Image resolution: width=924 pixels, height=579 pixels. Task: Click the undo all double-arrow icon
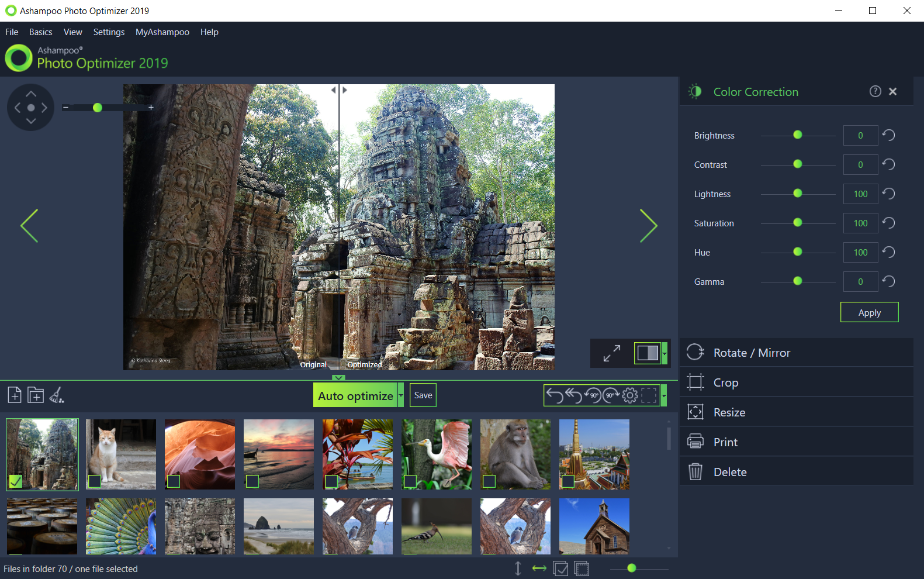coord(573,396)
